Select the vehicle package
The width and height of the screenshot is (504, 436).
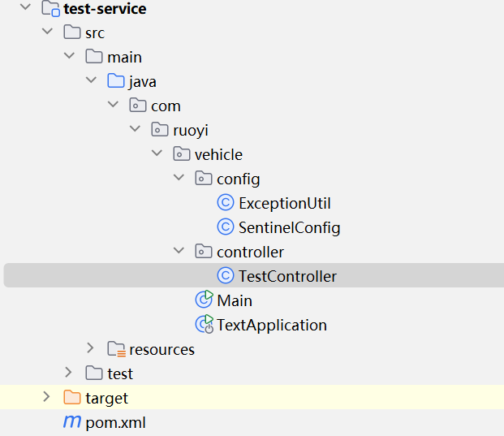coord(218,154)
